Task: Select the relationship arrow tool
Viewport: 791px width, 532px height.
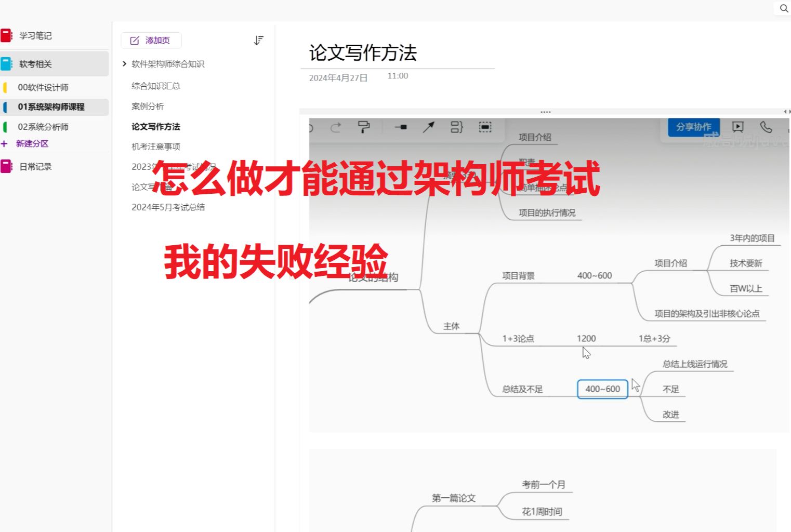Action: [428, 127]
